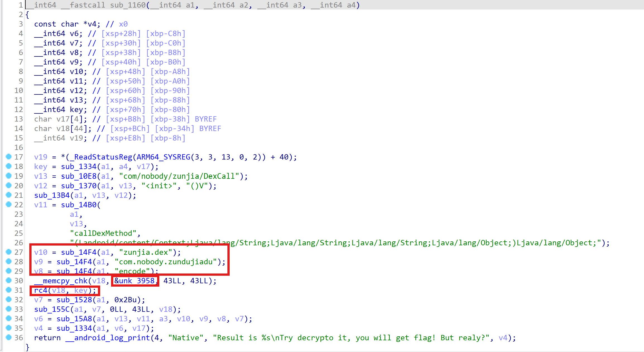Click the blue dot at line 19
The width and height of the screenshot is (644, 352).
point(9,176)
